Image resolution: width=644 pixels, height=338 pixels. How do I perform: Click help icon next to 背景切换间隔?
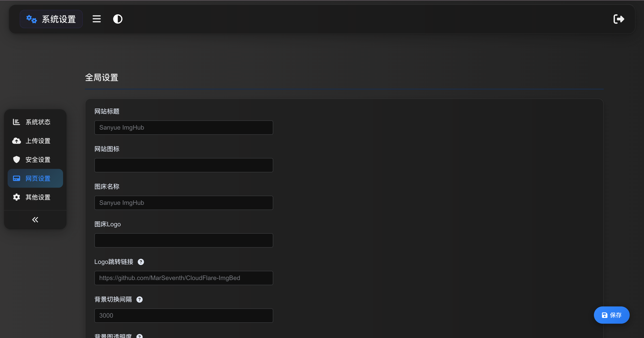point(139,299)
